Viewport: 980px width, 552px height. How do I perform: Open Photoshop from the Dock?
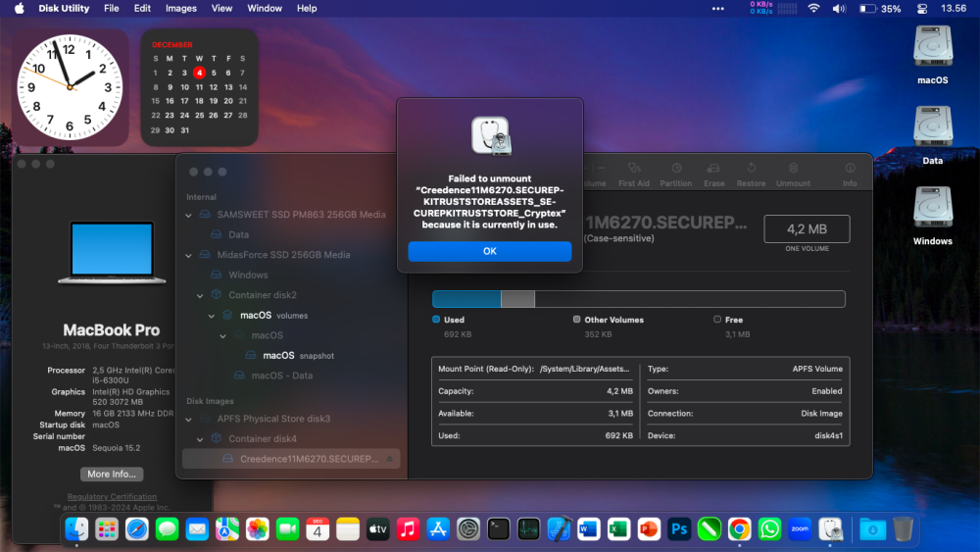tap(679, 529)
